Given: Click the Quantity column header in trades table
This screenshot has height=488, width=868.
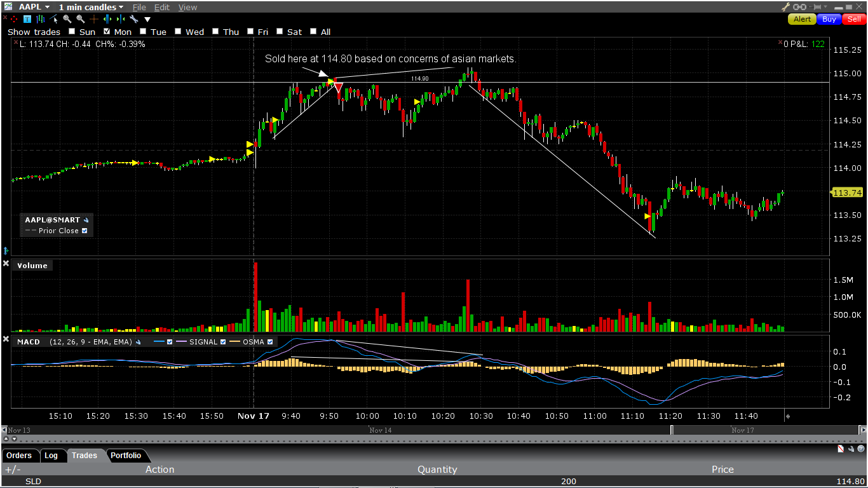Looking at the screenshot, I should click(437, 470).
